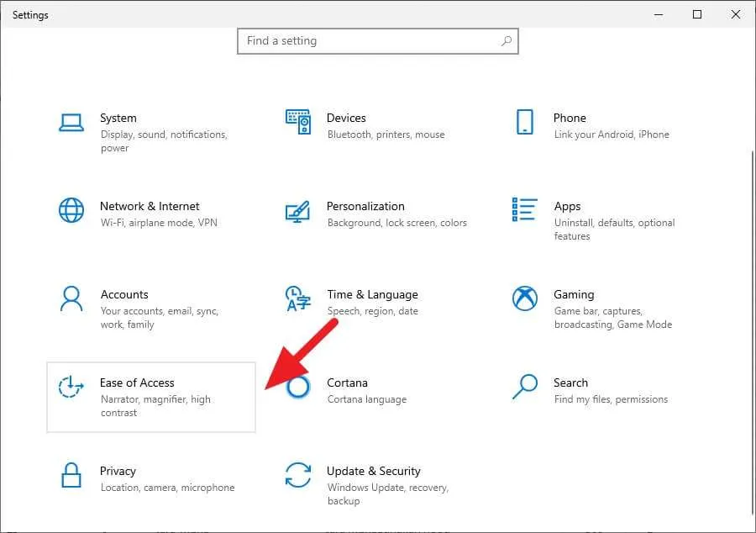Click the Time & Language icon
The height and width of the screenshot is (533, 756).
coord(298,298)
